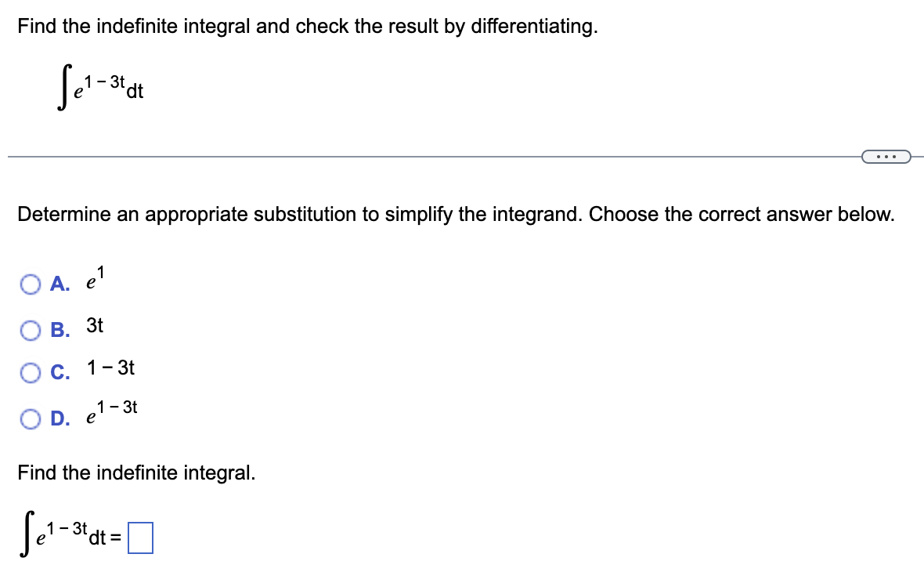
Task: Click the problem instruction sentence at top
Action: (x=306, y=26)
